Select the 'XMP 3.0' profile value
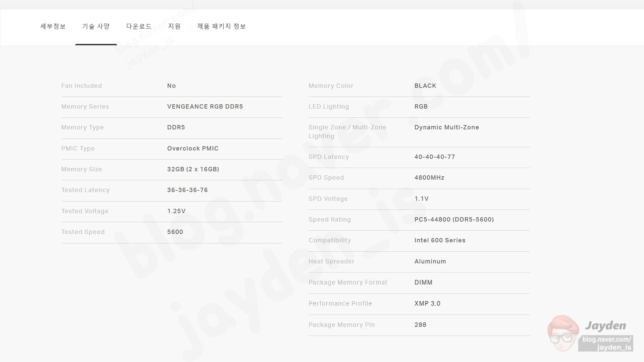Viewport: 644px width, 362px height. [x=427, y=304]
